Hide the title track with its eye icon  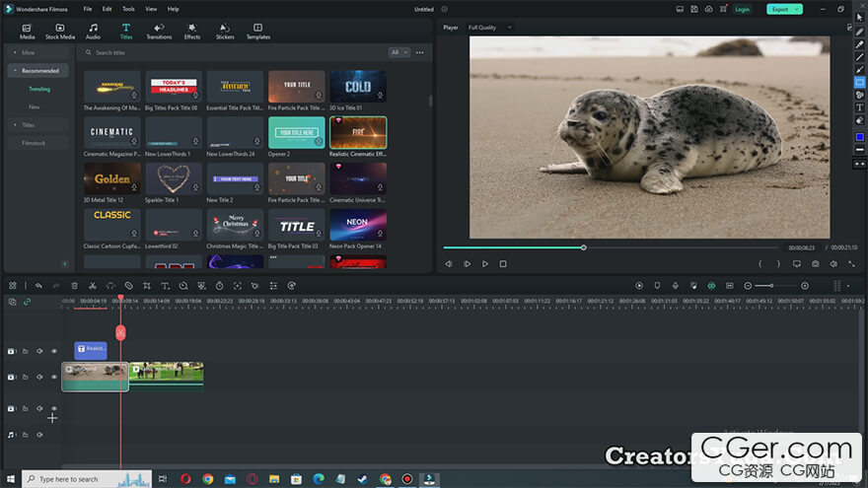point(54,351)
